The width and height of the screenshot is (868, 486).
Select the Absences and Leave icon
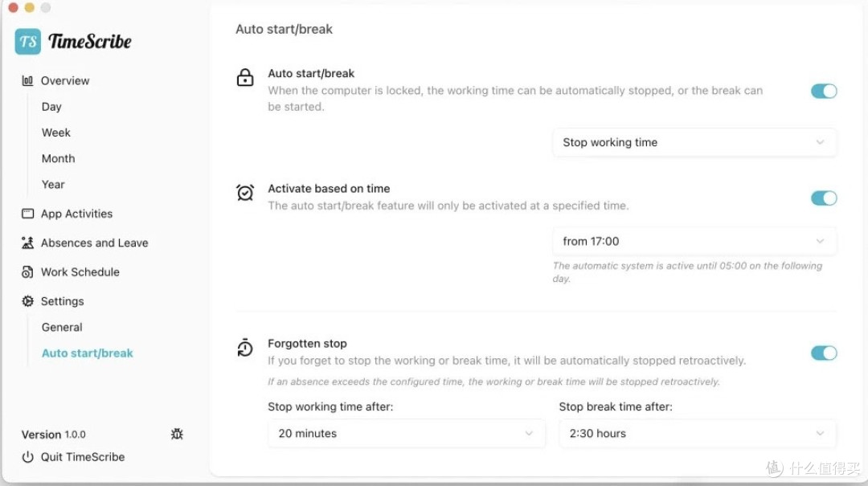tap(27, 243)
